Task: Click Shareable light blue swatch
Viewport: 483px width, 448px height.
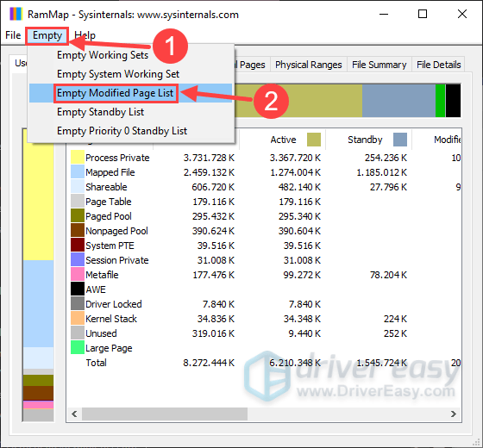Action: click(x=78, y=187)
